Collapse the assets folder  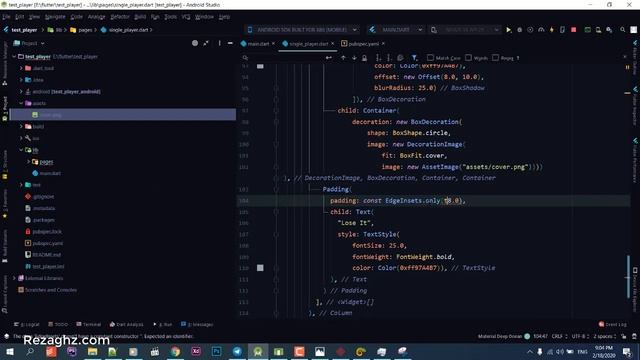21,103
